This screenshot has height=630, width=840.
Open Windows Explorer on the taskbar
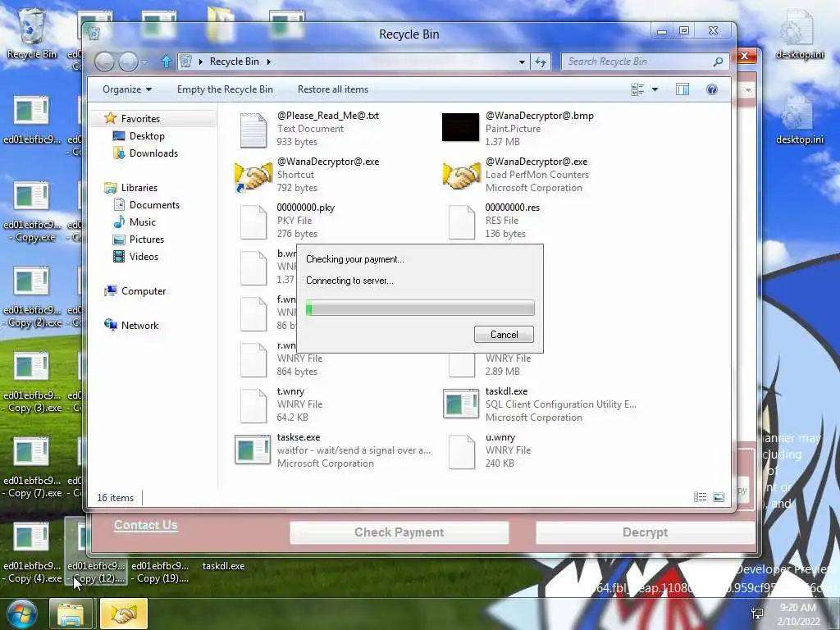pyautogui.click(x=71, y=614)
